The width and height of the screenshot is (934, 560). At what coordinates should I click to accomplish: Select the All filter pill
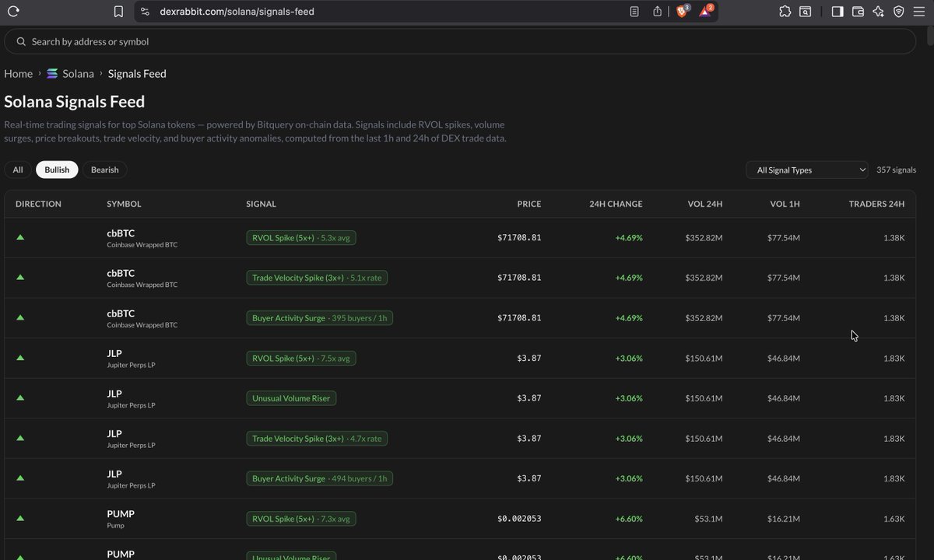(18, 170)
